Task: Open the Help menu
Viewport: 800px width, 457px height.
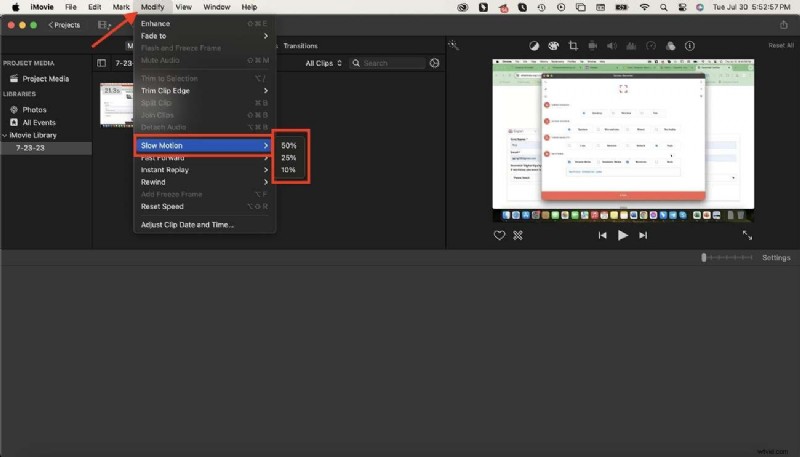Action: (x=249, y=7)
